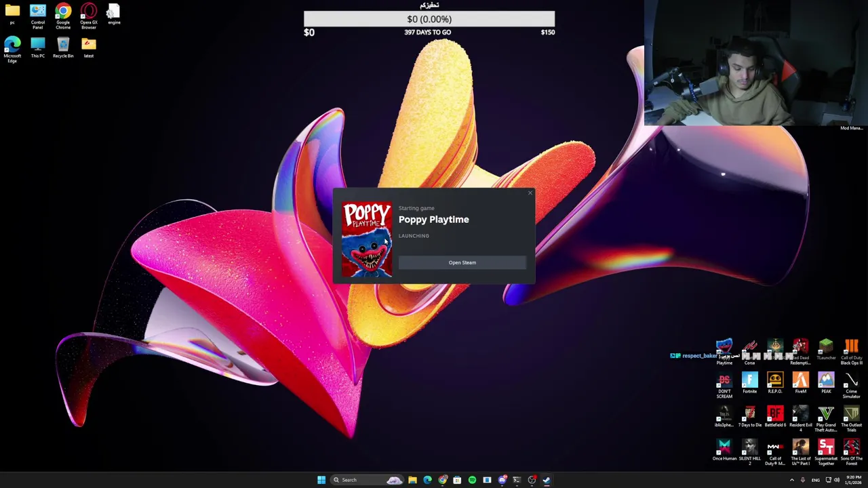Open the Microsoft Edge desktop shortcut
Viewport: 868px width, 488px height.
[x=12, y=50]
